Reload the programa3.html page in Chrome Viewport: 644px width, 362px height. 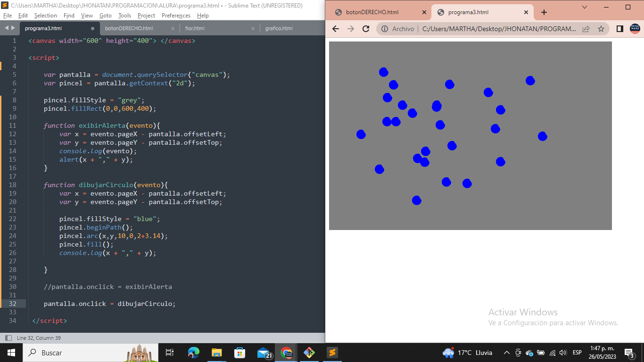[x=366, y=29]
